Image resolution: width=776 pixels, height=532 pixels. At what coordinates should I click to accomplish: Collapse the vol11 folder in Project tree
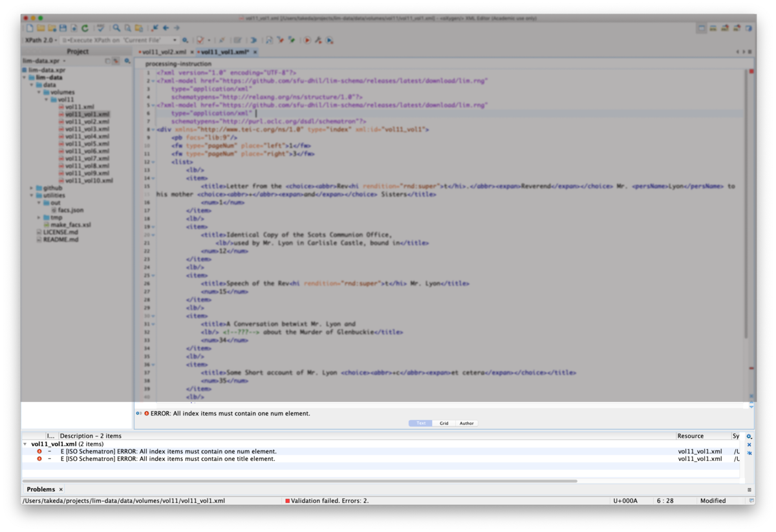47,100
